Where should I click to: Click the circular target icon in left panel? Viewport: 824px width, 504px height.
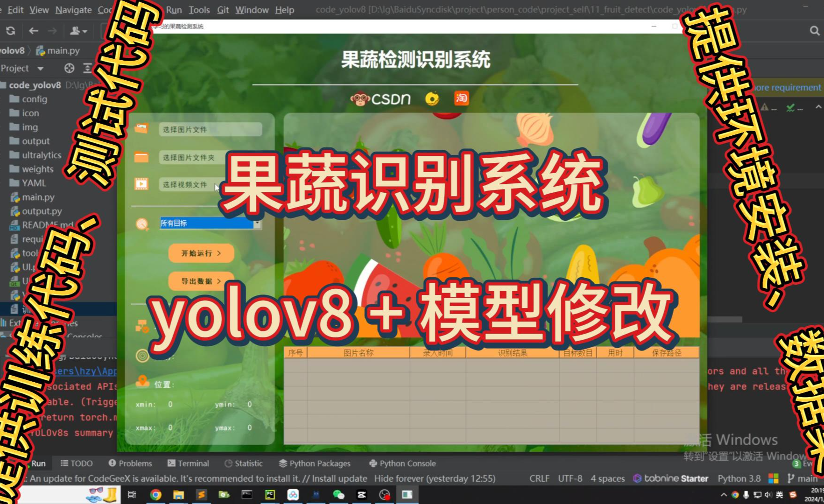[141, 356]
